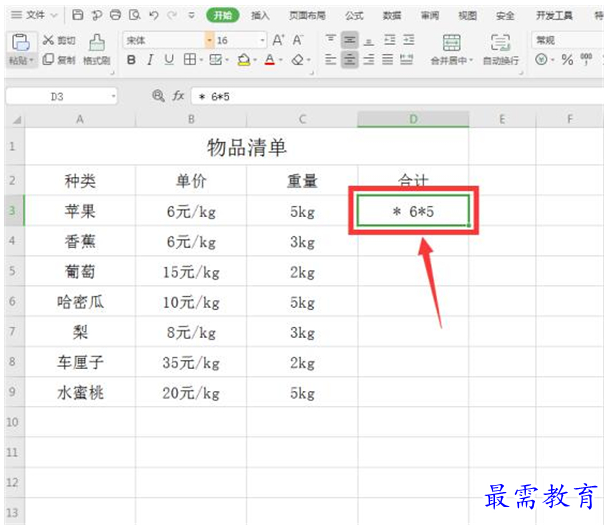Open the Name Box dropdown for D3
This screenshot has width=606, height=528.
[113, 96]
